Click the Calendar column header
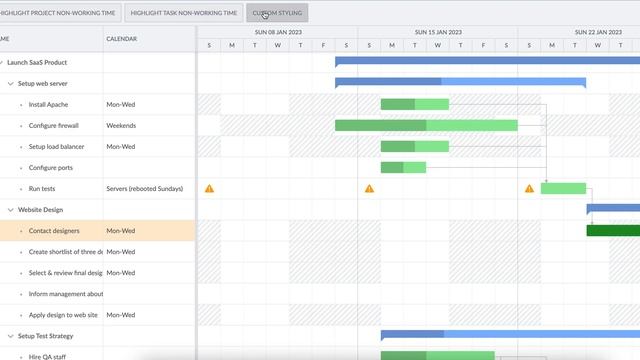 pyautogui.click(x=149, y=39)
